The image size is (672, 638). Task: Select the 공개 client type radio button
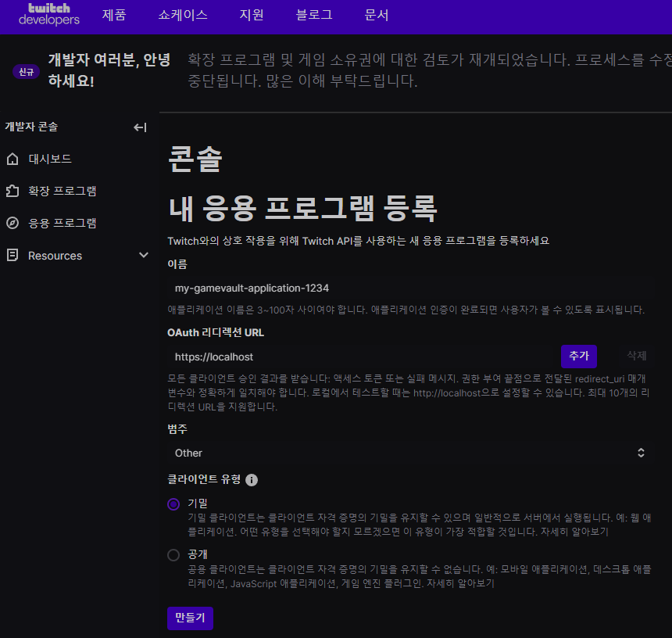coord(173,554)
